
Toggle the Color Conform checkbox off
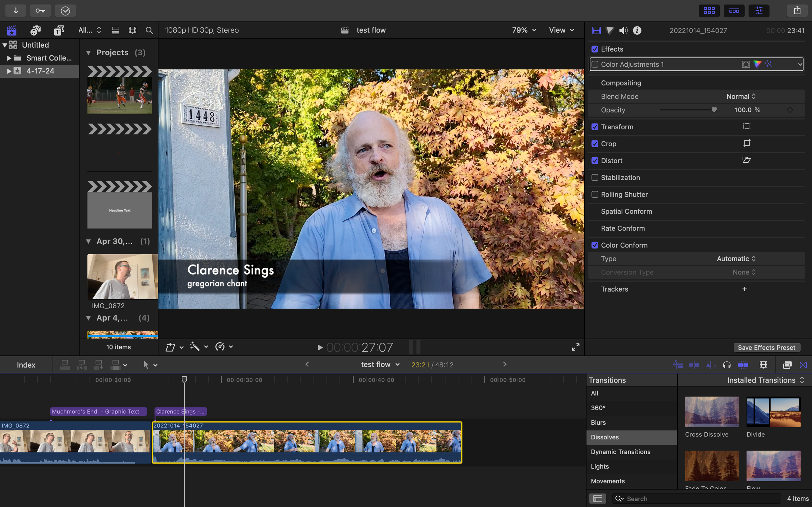click(595, 245)
